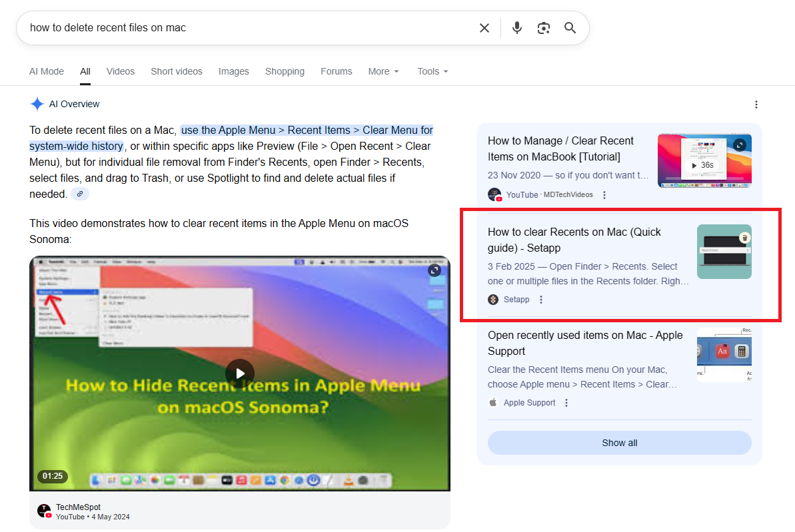Screen dimensions: 795x532
Task: Click the MacBook tutorial video thumbnail
Action: tap(704, 160)
